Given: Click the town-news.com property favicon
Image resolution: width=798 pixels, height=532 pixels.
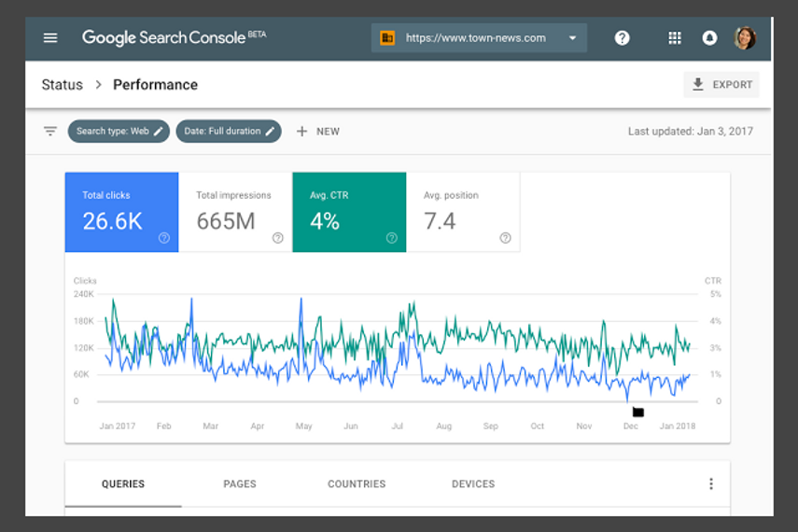Looking at the screenshot, I should 387,37.
